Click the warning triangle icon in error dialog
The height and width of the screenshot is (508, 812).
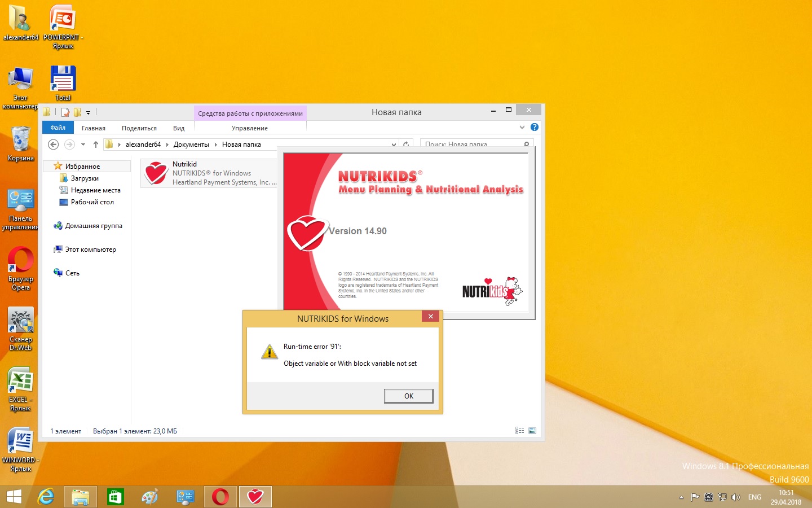point(270,352)
